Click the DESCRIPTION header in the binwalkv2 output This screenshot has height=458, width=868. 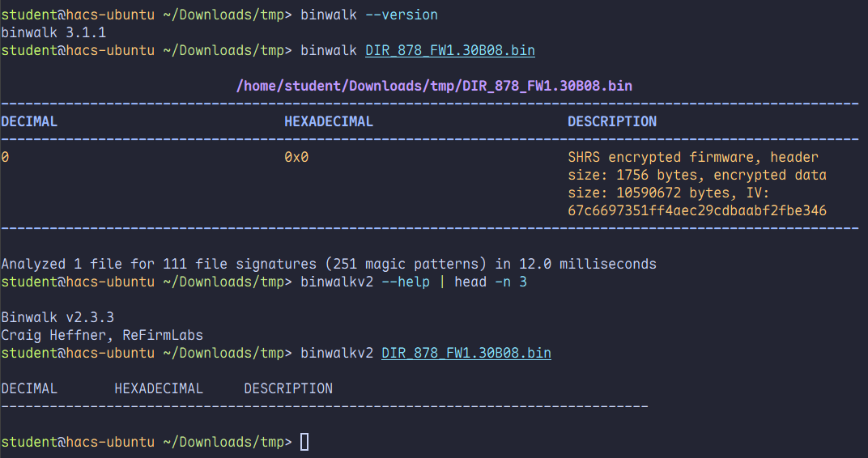[x=288, y=388]
